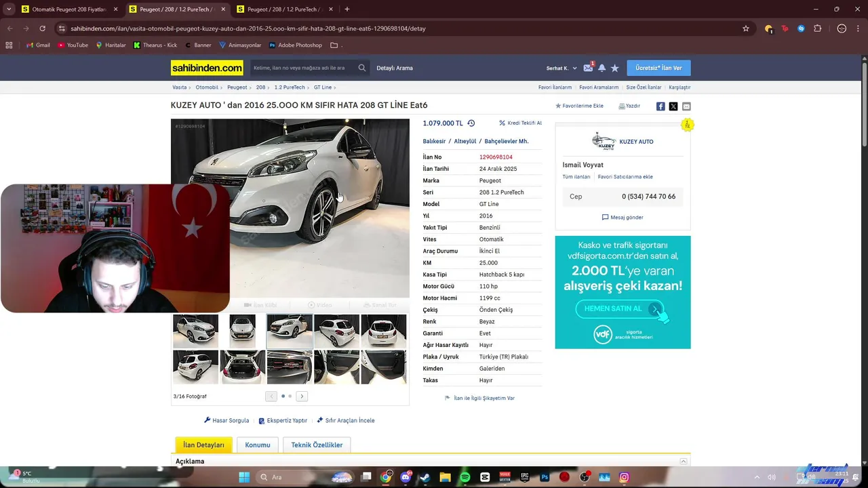Bookmark this page with the star
Viewport: 868px width, 488px height.
pyautogui.click(x=746, y=28)
